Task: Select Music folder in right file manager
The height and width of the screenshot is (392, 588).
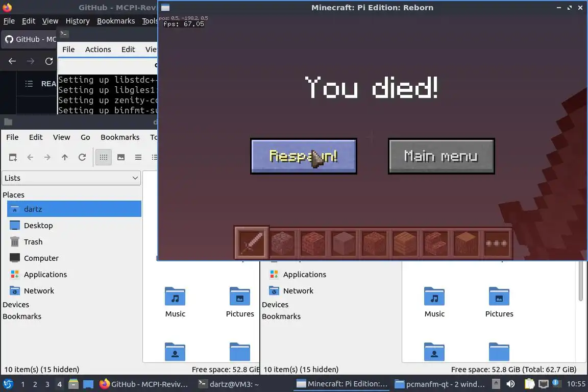Action: [434, 302]
